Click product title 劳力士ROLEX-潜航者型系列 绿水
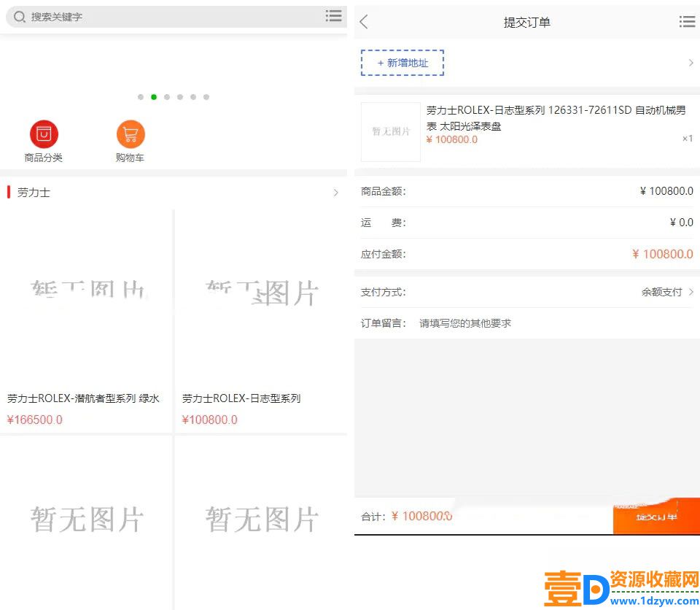This screenshot has height=610, width=700. 83,398
